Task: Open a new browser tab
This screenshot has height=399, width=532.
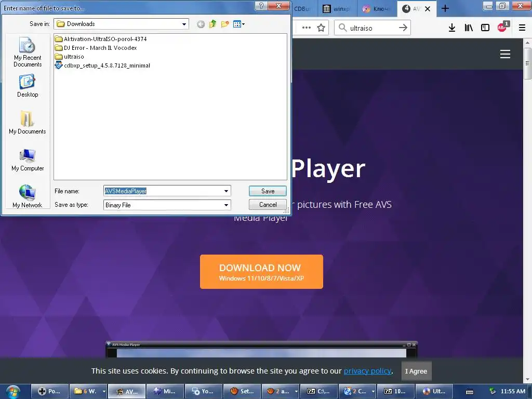Action: tap(445, 8)
